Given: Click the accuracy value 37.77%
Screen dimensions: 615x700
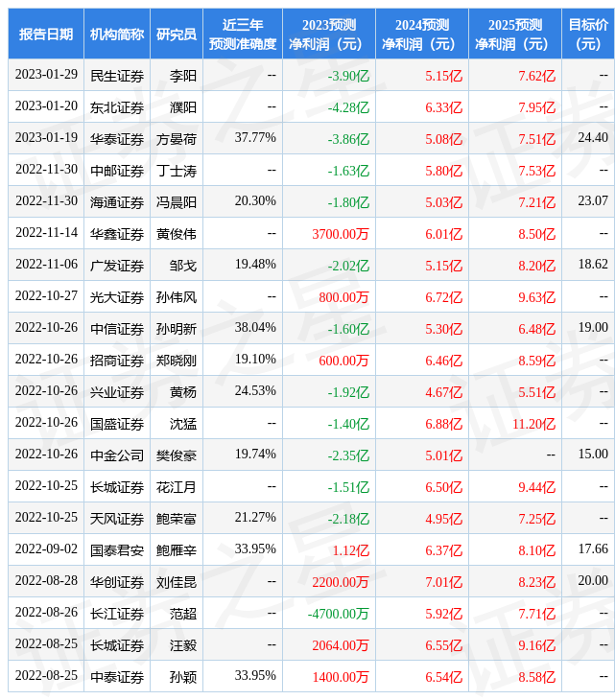Looking at the screenshot, I should click(x=255, y=137).
